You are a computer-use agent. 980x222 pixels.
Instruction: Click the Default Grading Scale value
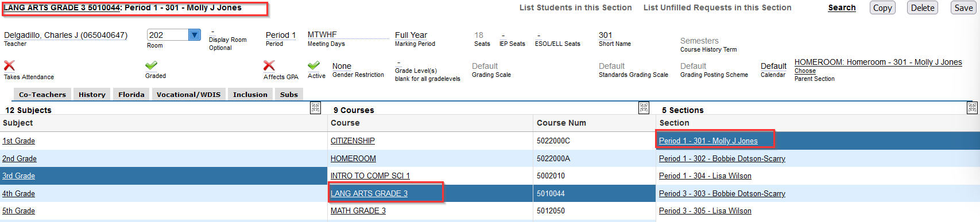485,66
